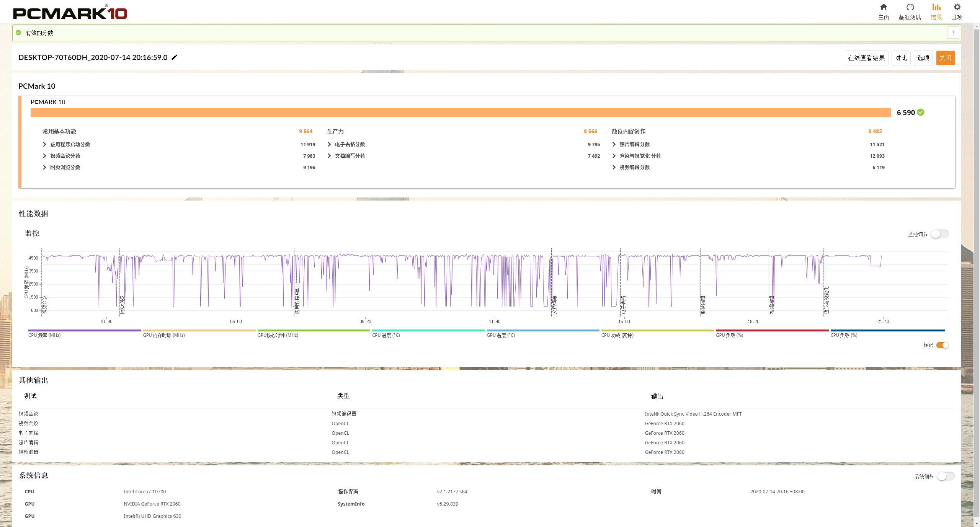Click the Results (结果) bar chart icon
Image resolution: width=980 pixels, height=527 pixels.
[936, 7]
